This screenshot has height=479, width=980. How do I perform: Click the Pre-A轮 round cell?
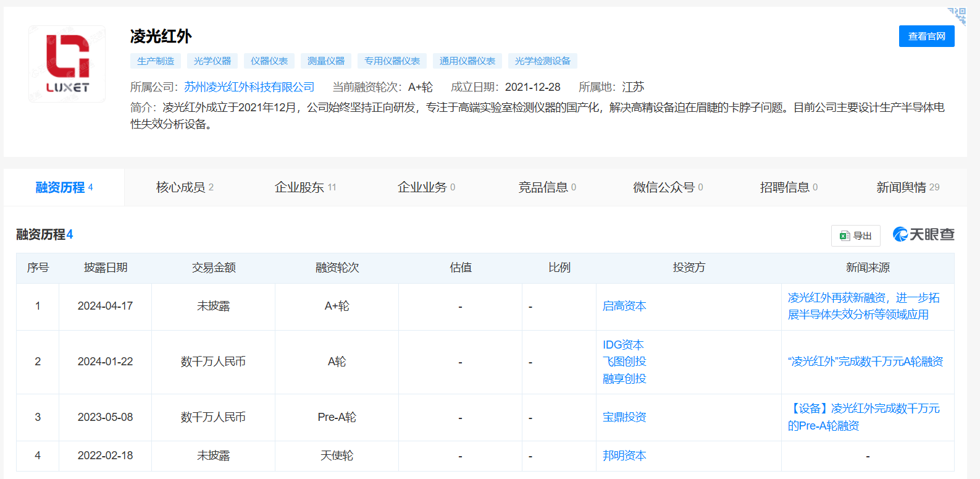(x=337, y=417)
